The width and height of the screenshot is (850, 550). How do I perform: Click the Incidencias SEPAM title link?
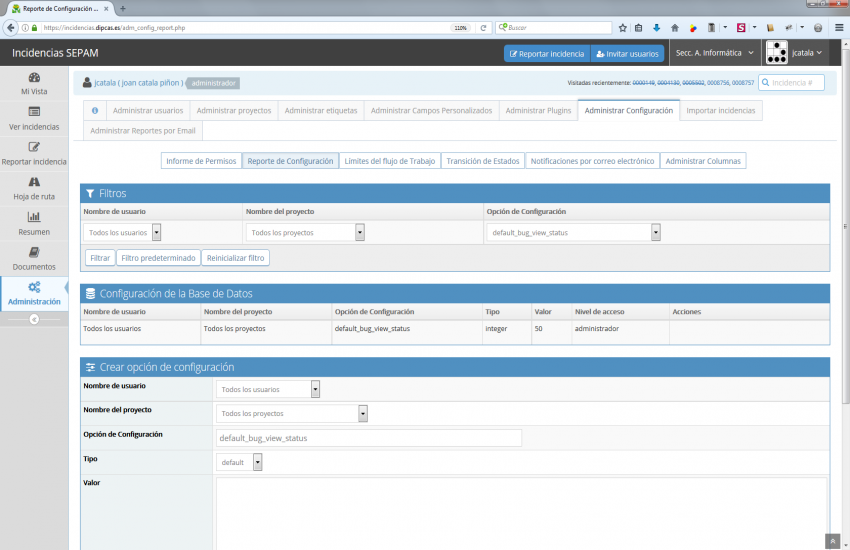click(55, 53)
